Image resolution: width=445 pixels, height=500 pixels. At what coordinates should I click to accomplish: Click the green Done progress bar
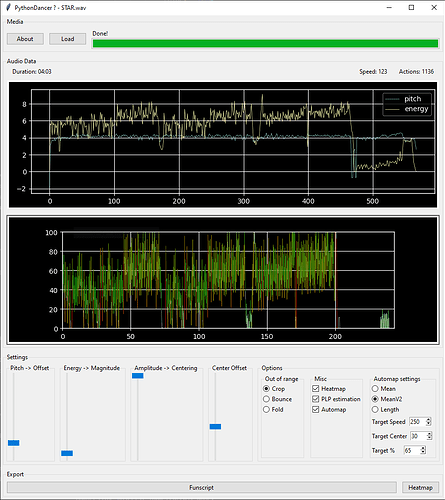click(x=265, y=43)
